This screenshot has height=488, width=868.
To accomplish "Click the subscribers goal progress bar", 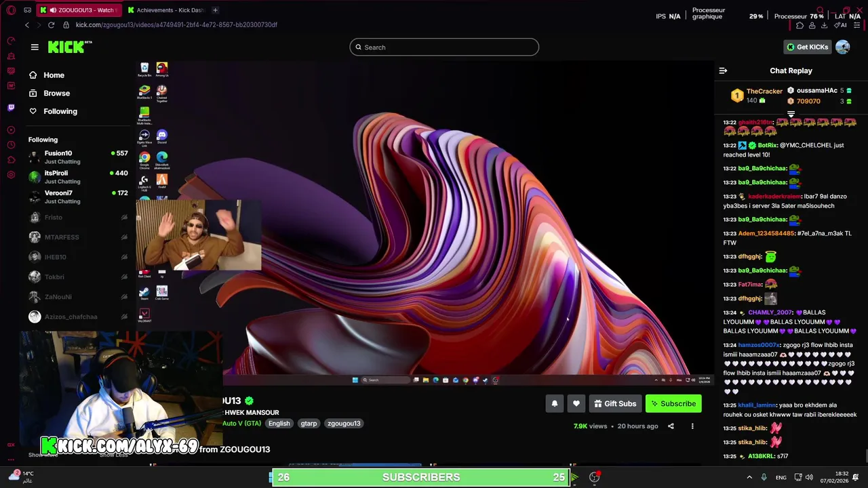I will (x=421, y=477).
